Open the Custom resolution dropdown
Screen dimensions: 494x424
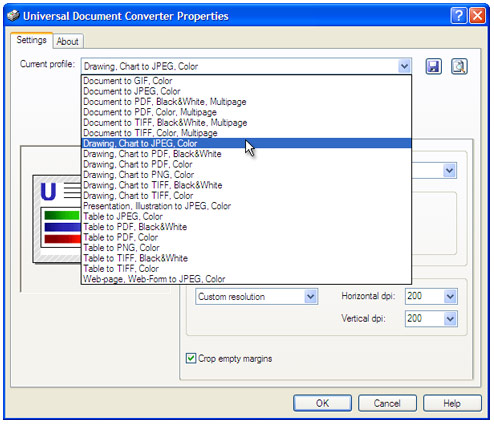pos(311,296)
